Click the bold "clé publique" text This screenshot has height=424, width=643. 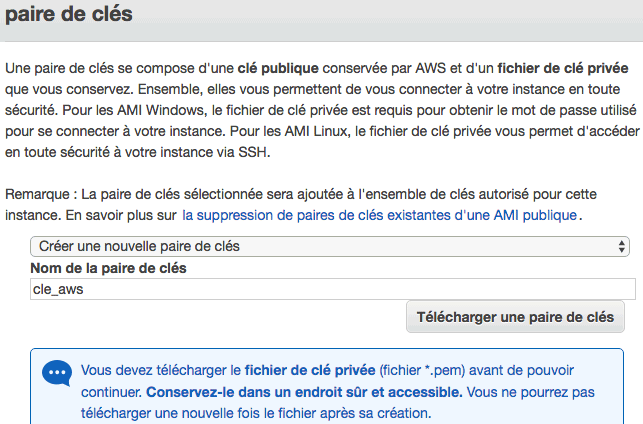(278, 68)
